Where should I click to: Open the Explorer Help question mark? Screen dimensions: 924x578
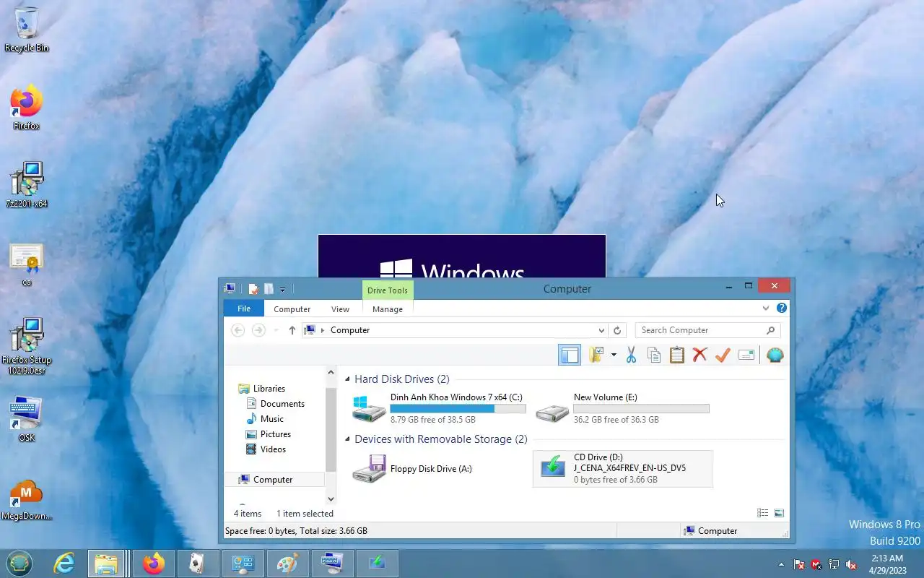tap(781, 308)
